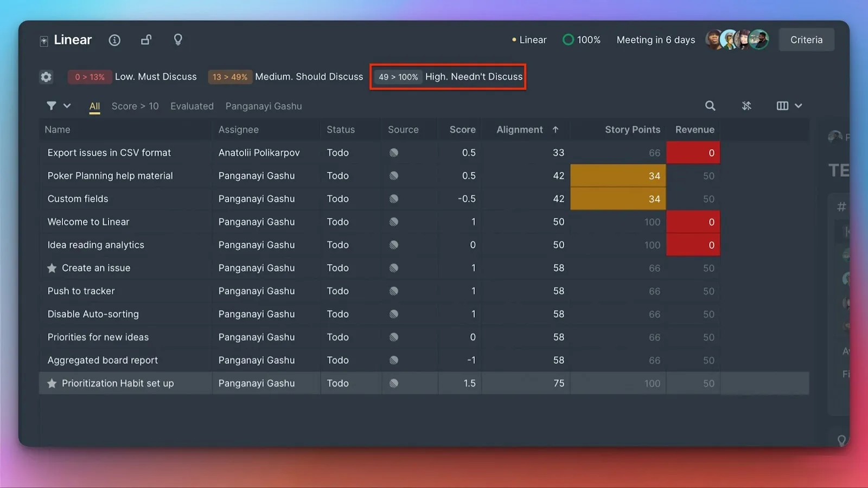Image resolution: width=868 pixels, height=488 pixels.
Task: Open settings via the gear icon
Action: coord(46,77)
